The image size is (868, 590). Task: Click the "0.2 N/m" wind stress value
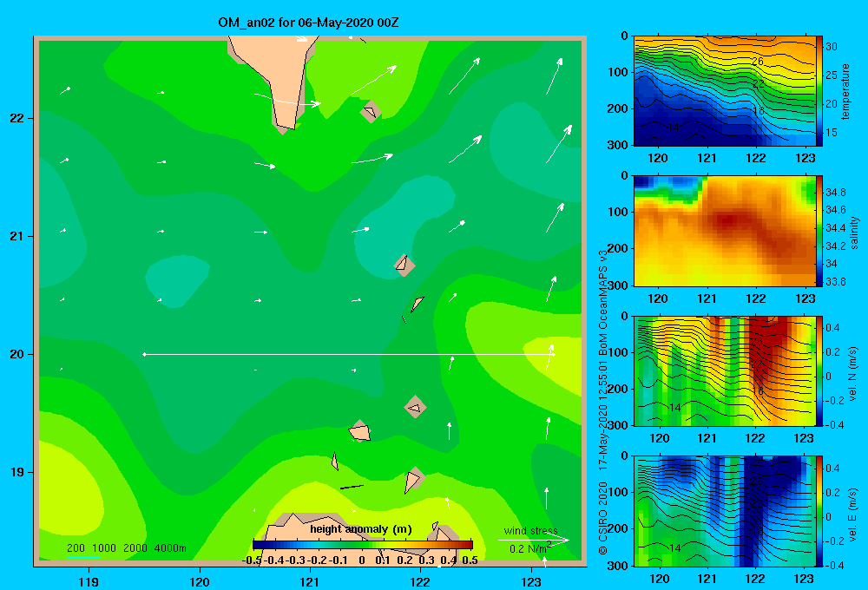pos(529,548)
